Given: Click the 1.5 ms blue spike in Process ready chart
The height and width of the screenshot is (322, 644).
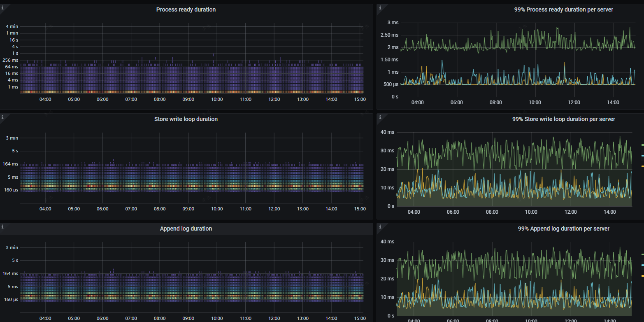Looking at the screenshot, I should pyautogui.click(x=442, y=61).
